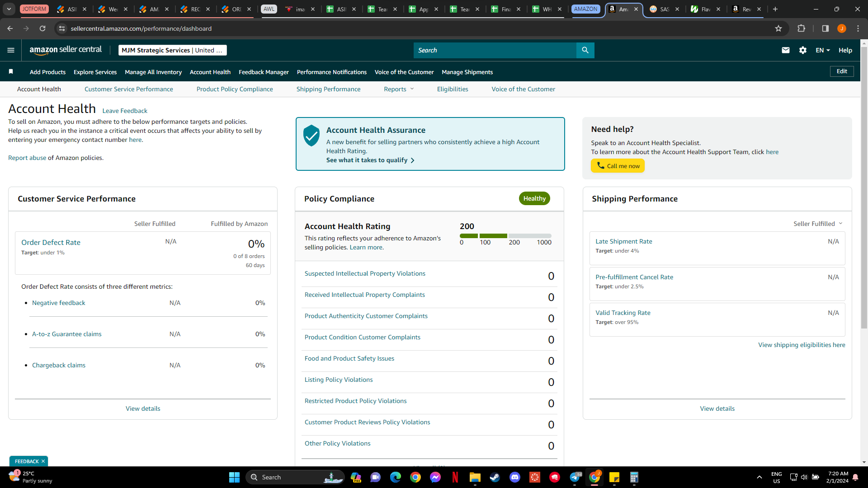The width and height of the screenshot is (868, 488).
Task: Open Suspected Intellectual Property Violations
Action: coord(365,273)
